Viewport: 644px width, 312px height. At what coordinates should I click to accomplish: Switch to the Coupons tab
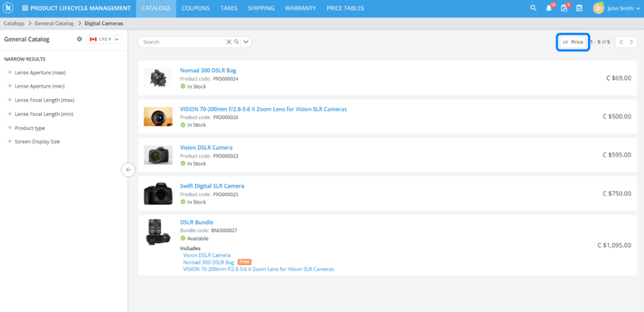click(x=196, y=8)
